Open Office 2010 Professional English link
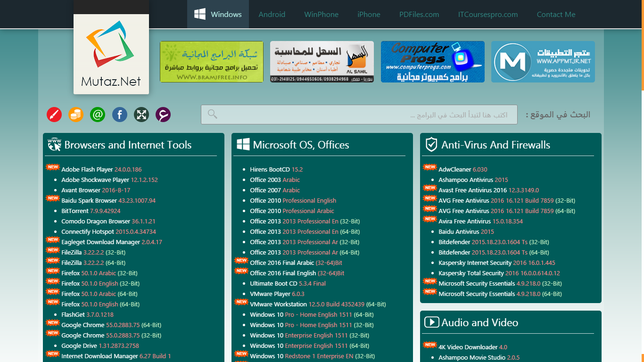 coord(293,201)
